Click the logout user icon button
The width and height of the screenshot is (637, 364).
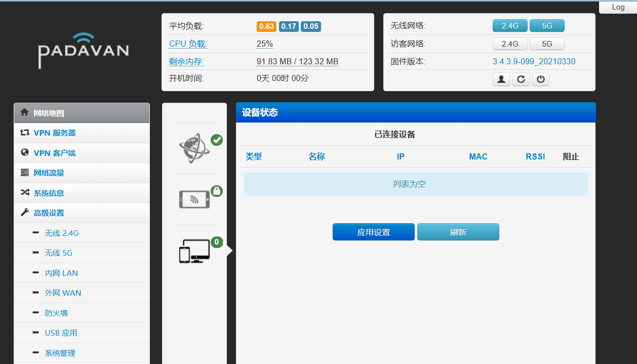pos(501,79)
